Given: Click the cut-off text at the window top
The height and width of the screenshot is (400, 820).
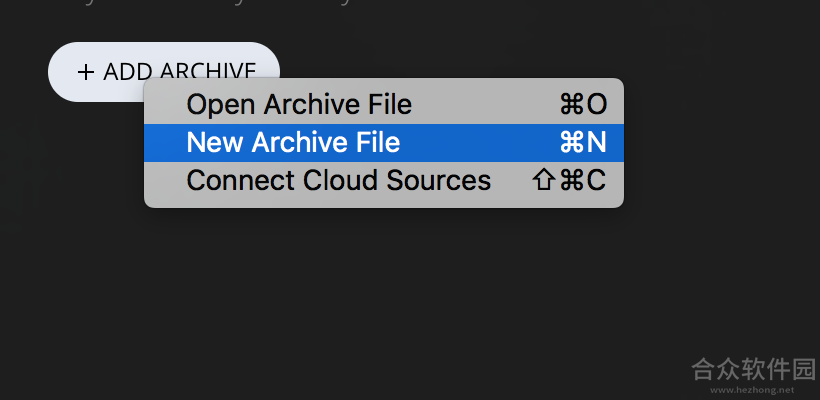Looking at the screenshot, I should click(209, 3).
